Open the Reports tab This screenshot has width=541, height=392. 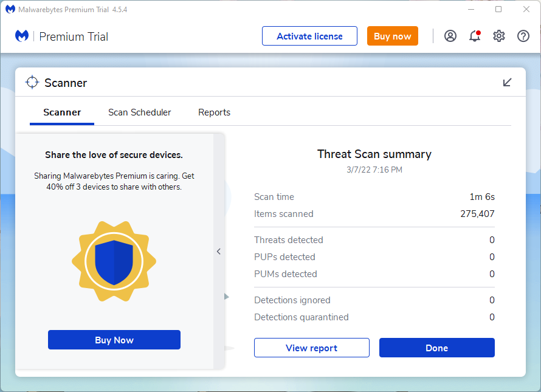coord(214,112)
